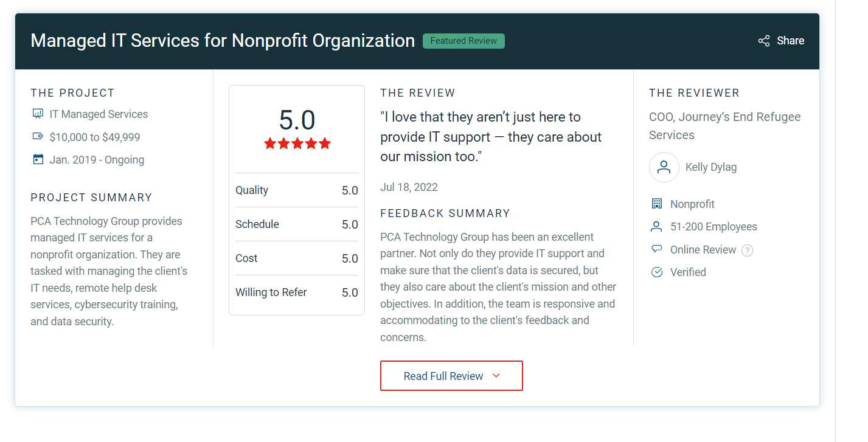Click the IT Managed Services presentation icon
Image resolution: width=868 pixels, height=442 pixels.
[38, 114]
